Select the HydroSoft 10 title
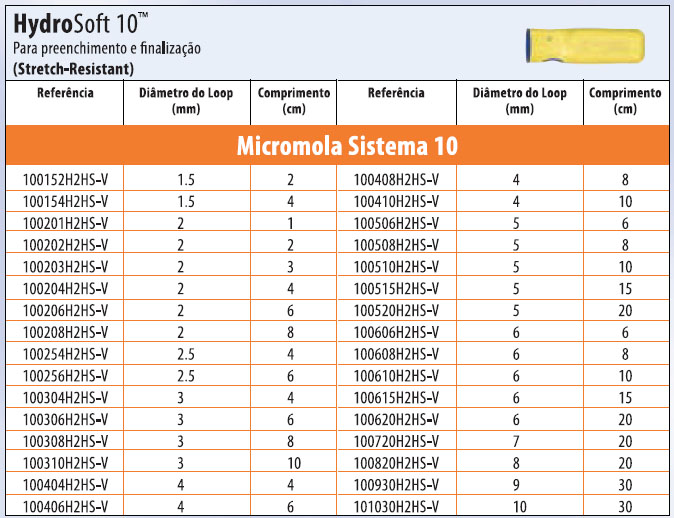The image size is (674, 518). (81, 24)
